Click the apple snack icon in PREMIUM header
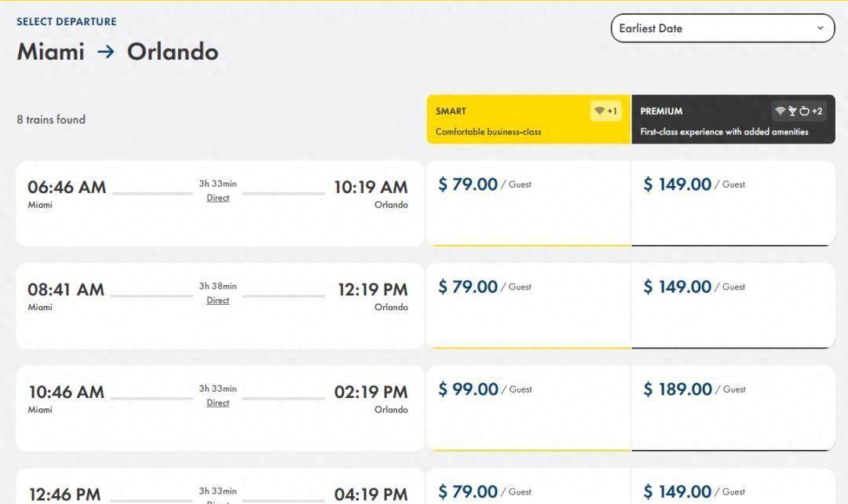 coord(804,111)
